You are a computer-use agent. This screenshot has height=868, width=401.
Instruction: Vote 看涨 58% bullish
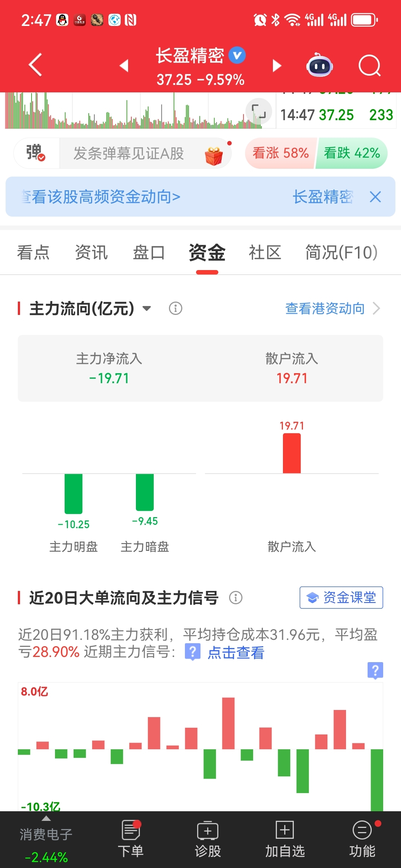pyautogui.click(x=280, y=153)
